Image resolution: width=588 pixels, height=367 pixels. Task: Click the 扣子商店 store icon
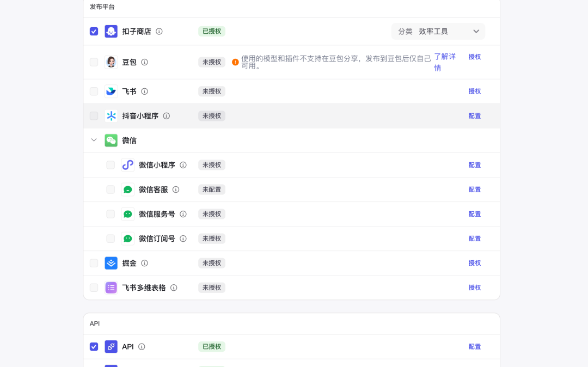coord(111,31)
